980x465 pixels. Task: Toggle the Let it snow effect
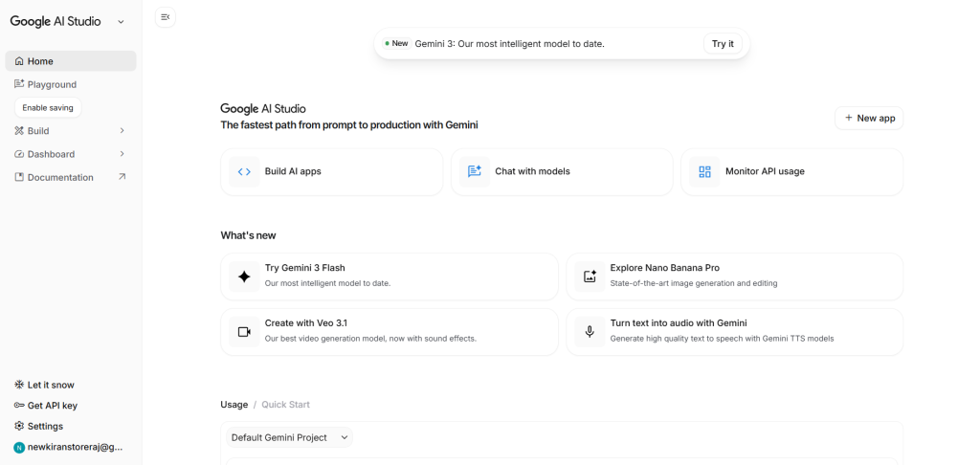tap(45, 385)
